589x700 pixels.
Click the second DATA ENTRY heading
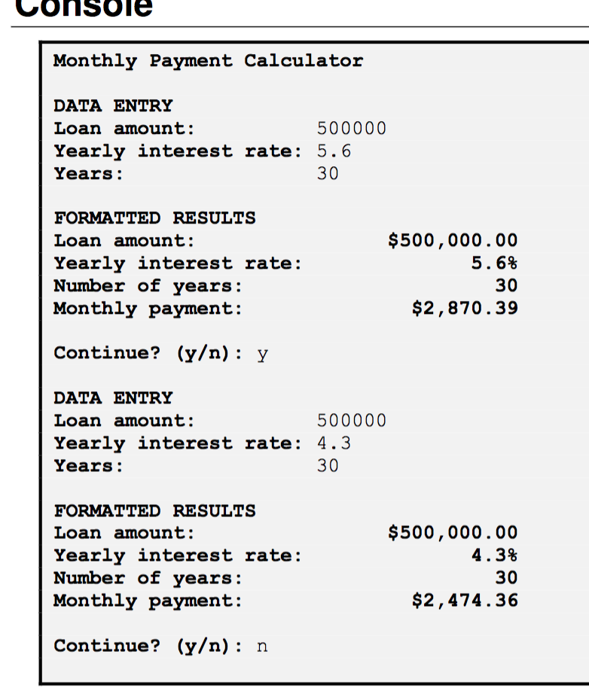pos(113,397)
